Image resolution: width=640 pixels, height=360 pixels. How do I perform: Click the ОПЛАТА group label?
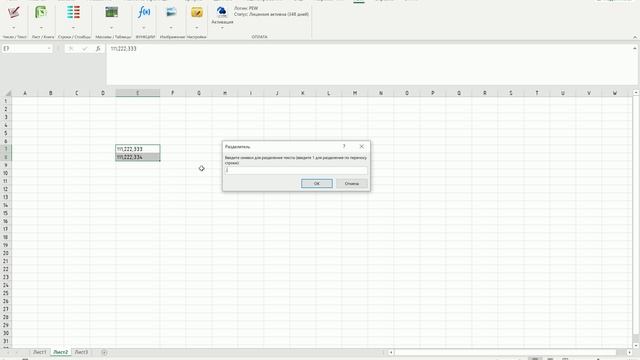(x=260, y=37)
